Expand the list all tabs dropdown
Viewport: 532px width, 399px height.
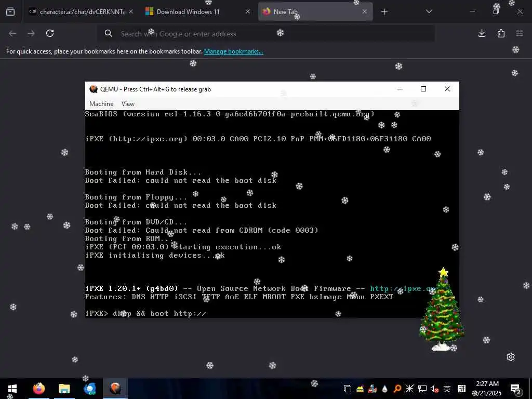click(429, 11)
